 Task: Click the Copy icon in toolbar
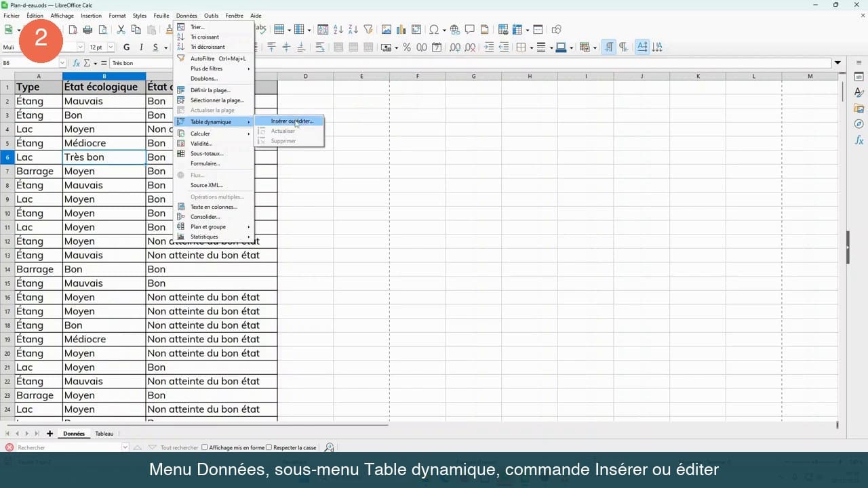pyautogui.click(x=136, y=30)
